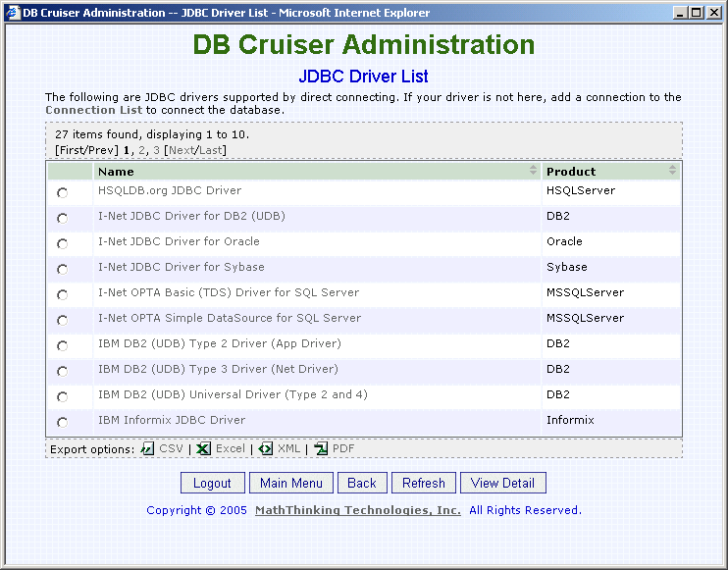Go to page 2 of results

click(x=142, y=150)
